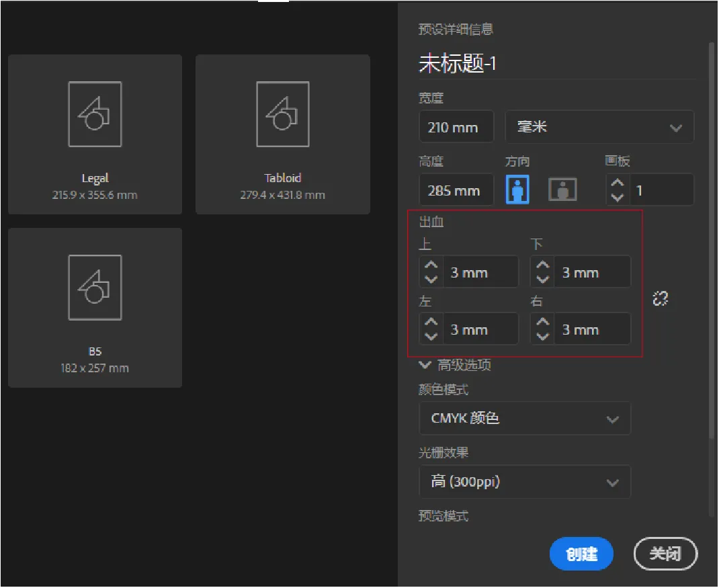Viewport: 719px width, 588px height.
Task: Click the 关闭 button
Action: 665,554
